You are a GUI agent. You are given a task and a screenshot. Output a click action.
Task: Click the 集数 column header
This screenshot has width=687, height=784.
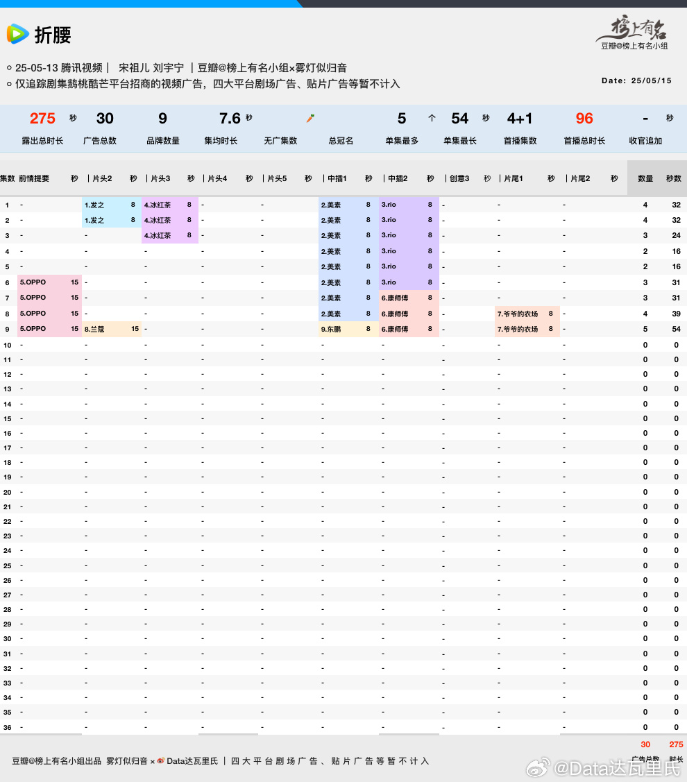tap(8, 178)
